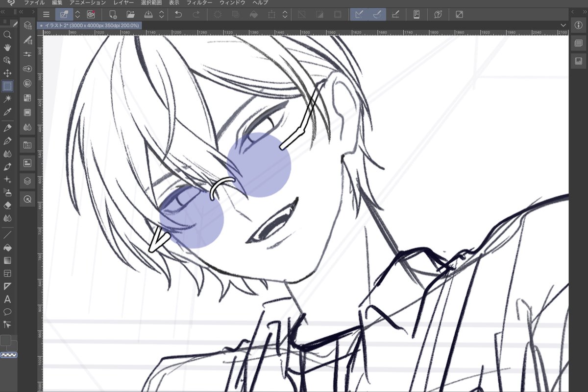Image resolution: width=588 pixels, height=392 pixels.
Task: Select the Text tool
Action: (8, 299)
